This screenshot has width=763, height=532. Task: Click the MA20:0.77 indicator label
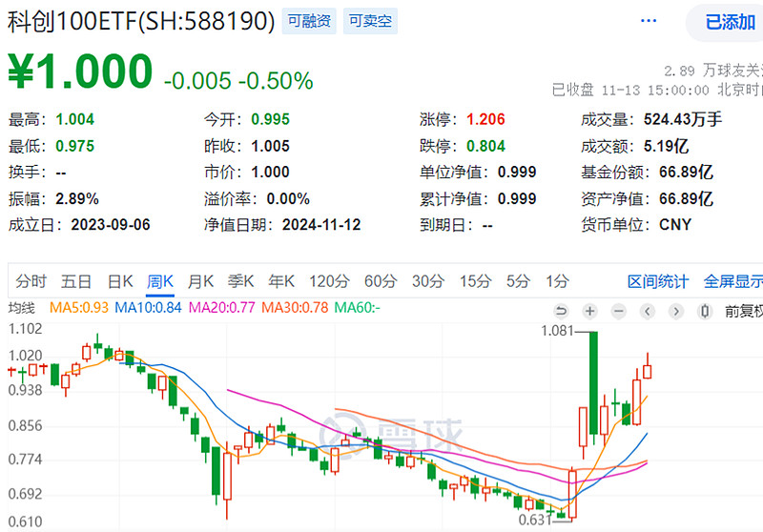(x=222, y=307)
